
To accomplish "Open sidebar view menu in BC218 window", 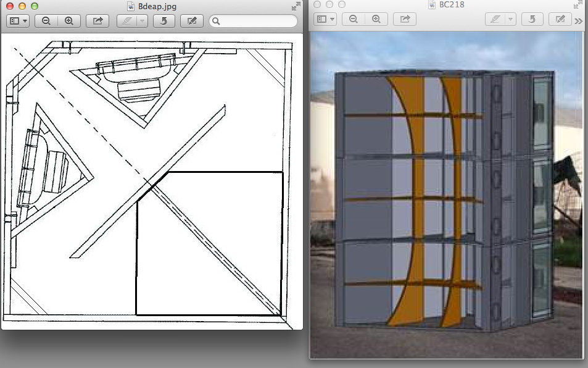I will (326, 19).
